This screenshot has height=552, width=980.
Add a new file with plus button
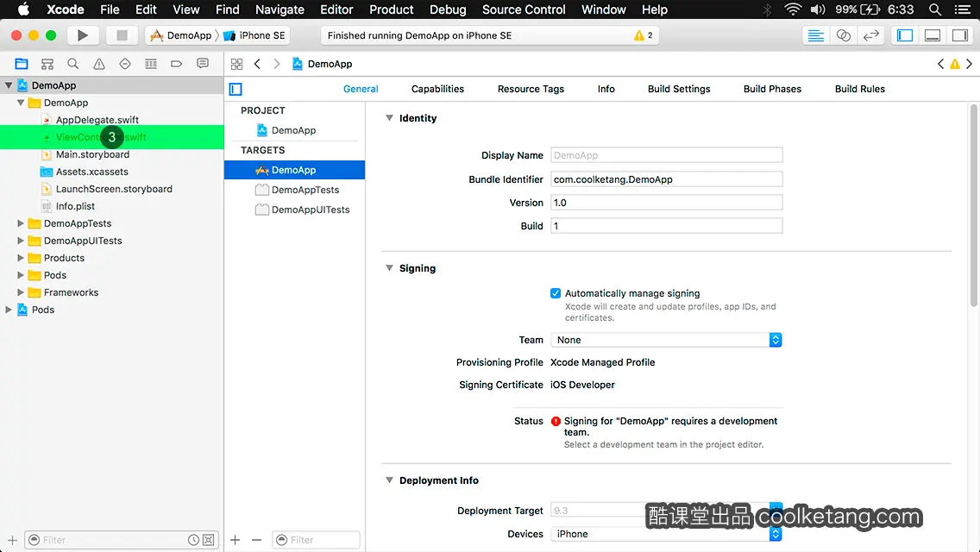click(12, 540)
